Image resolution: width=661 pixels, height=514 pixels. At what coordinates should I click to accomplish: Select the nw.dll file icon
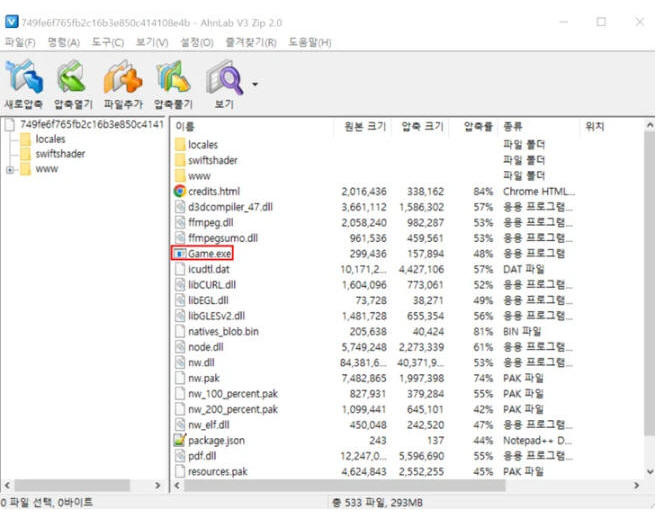pyautogui.click(x=180, y=363)
